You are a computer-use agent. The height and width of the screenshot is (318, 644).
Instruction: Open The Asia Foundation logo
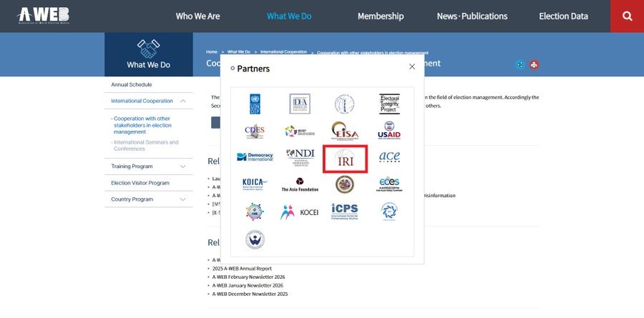(x=300, y=184)
